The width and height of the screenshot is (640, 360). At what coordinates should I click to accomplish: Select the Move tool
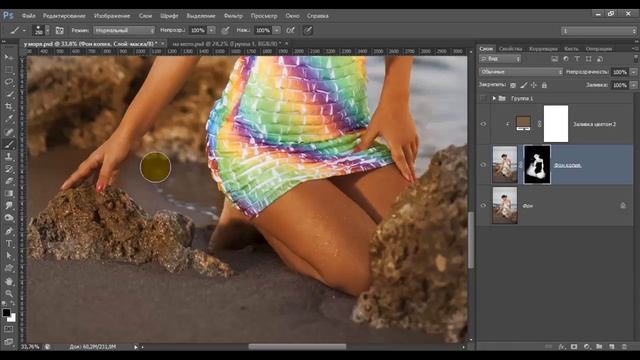[9, 57]
